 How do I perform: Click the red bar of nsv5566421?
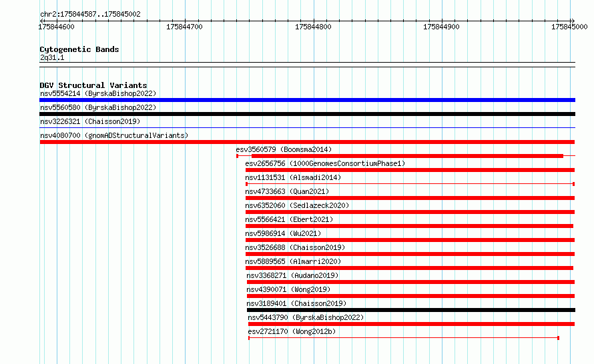[x=410, y=226]
